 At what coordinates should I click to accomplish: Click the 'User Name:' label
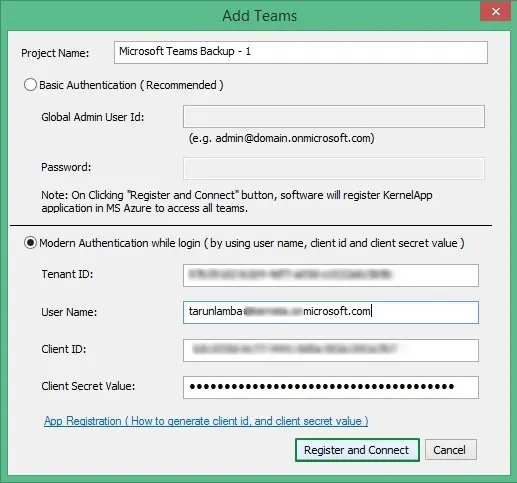coord(69,312)
